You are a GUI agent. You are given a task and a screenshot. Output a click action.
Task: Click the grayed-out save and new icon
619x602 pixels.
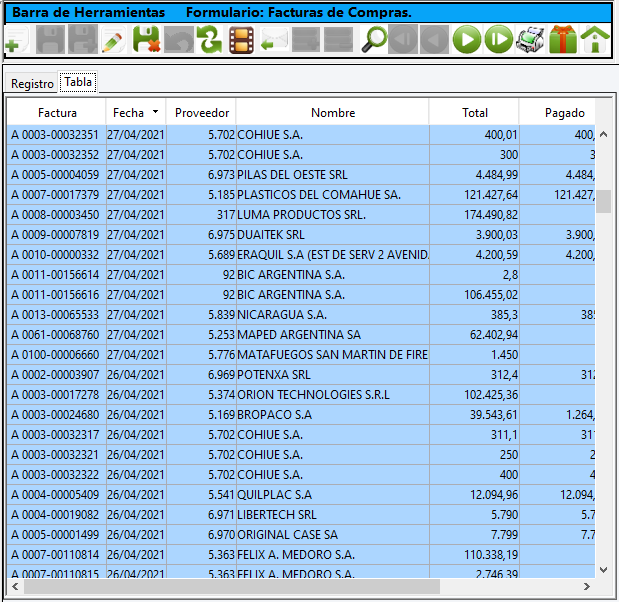point(83,39)
